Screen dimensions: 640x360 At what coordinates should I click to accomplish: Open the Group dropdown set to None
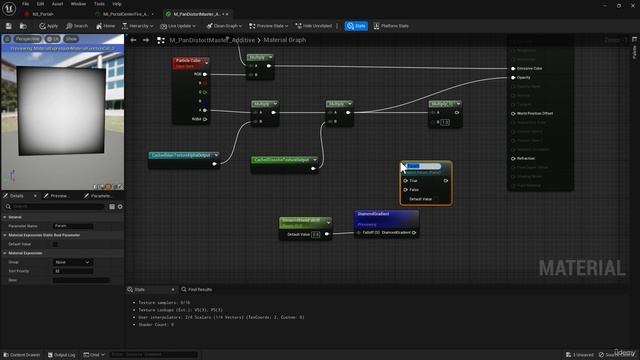pos(73,262)
